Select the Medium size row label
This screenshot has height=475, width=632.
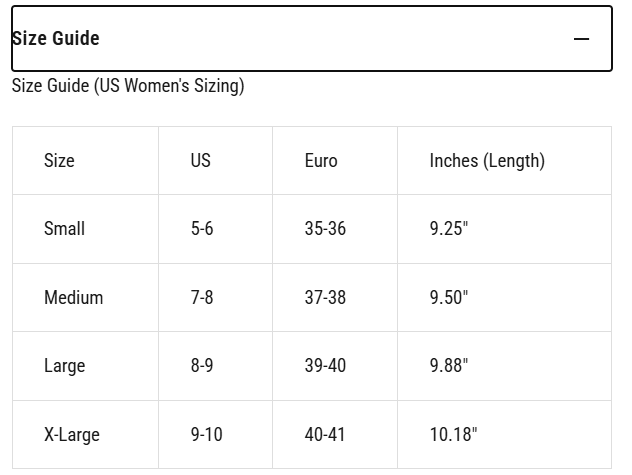[73, 298]
